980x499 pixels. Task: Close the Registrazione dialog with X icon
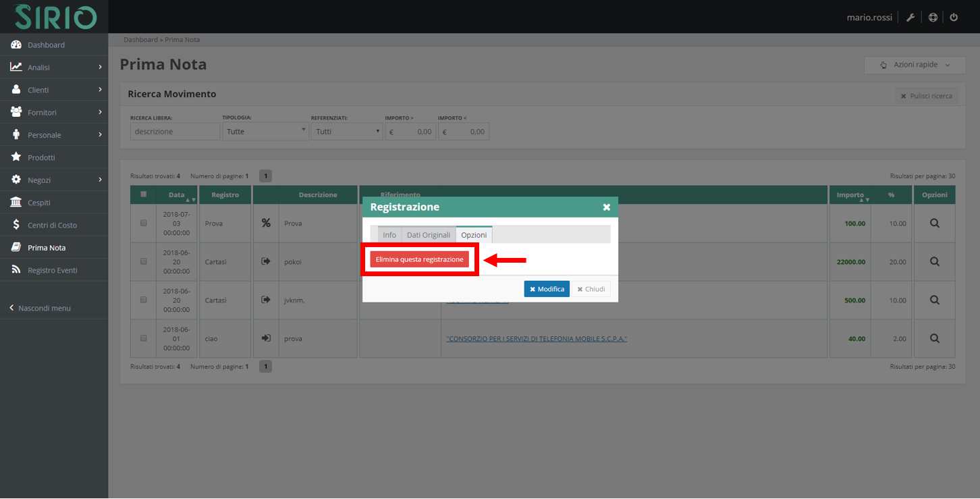[606, 207]
